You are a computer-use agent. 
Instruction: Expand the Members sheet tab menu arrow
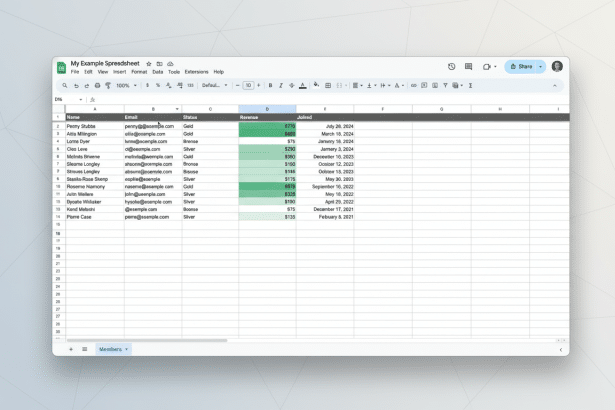pyautogui.click(x=126, y=349)
